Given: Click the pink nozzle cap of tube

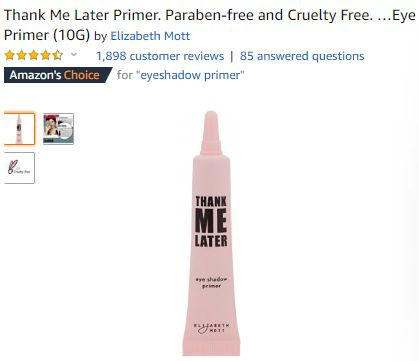Looking at the screenshot, I should (211, 133).
